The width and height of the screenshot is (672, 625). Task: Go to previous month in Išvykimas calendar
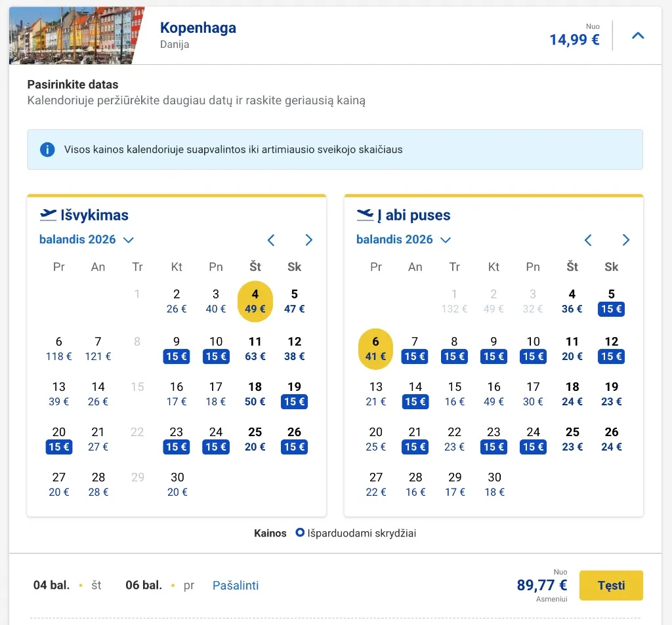coord(271,240)
